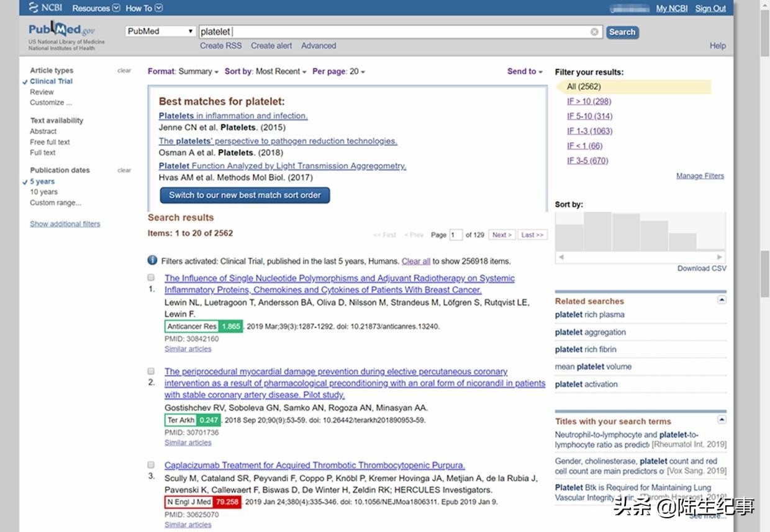
Task: Enable the Abstract text availability filter
Action: click(43, 132)
